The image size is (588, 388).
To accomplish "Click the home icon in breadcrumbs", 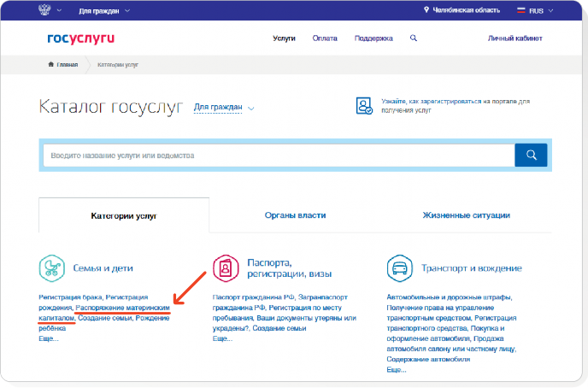I will pyautogui.click(x=51, y=64).
